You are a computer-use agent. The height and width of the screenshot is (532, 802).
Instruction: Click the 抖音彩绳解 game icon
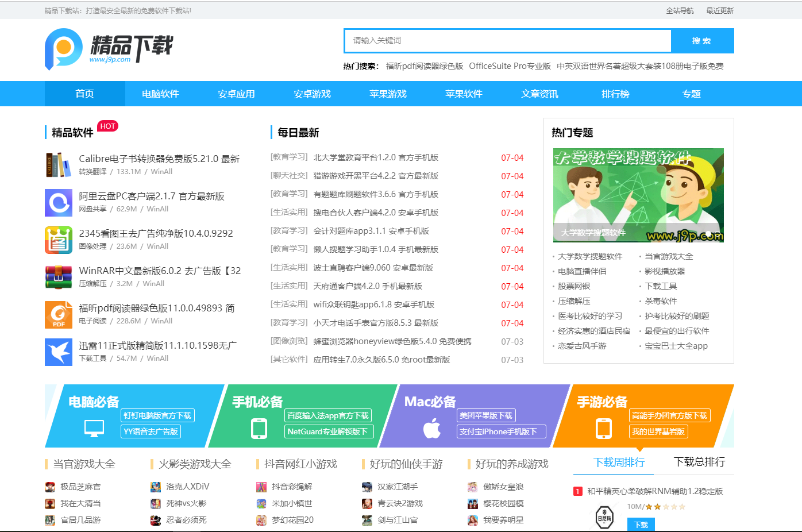[x=261, y=487]
